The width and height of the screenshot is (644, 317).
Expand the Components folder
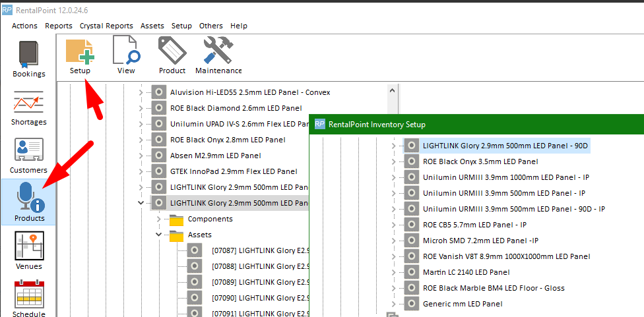coord(159,219)
